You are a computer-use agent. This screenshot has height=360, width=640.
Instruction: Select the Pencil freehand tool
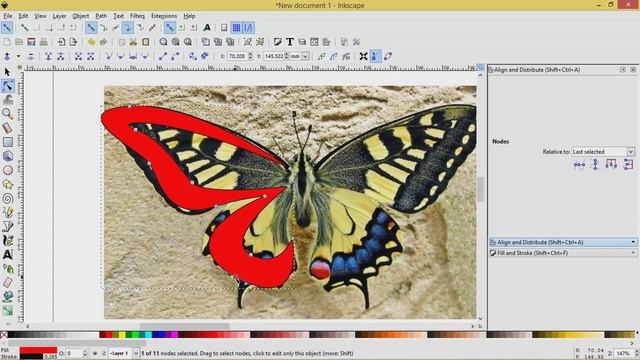tap(7, 212)
